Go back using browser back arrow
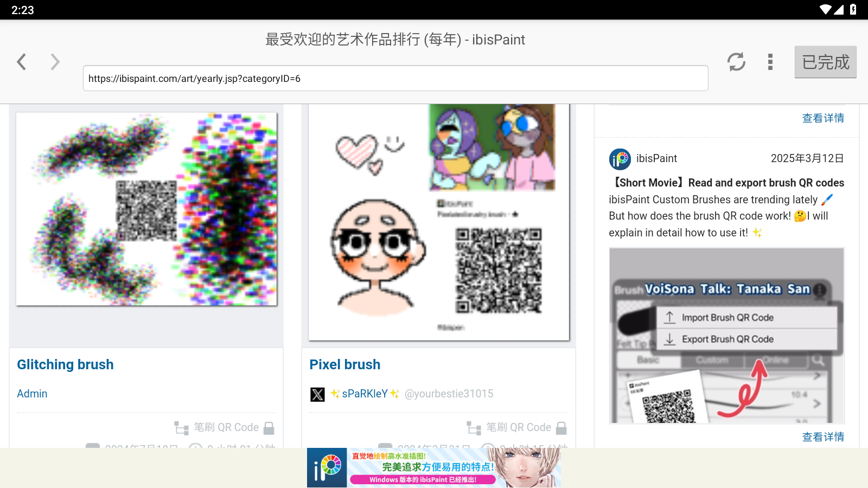This screenshot has width=868, height=488. pyautogui.click(x=22, y=62)
